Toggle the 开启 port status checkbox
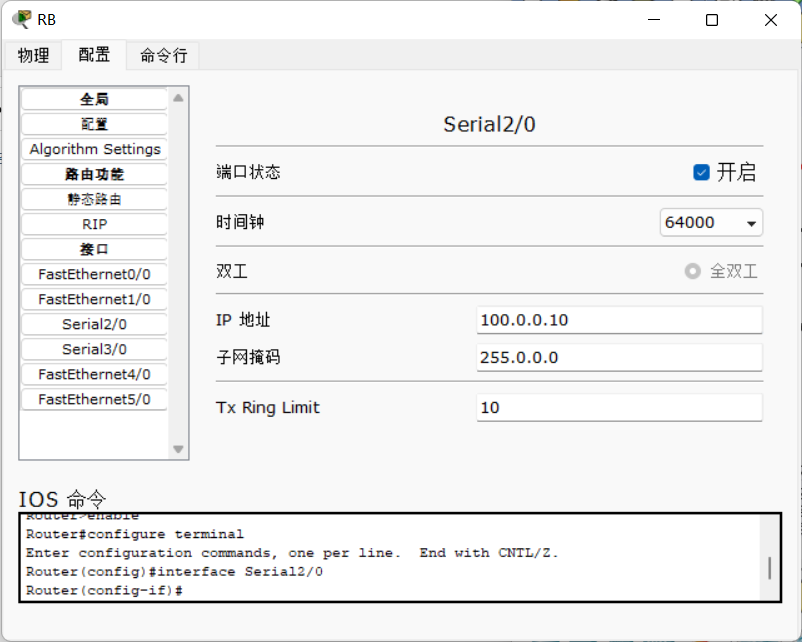This screenshot has height=642, width=802. point(702,172)
